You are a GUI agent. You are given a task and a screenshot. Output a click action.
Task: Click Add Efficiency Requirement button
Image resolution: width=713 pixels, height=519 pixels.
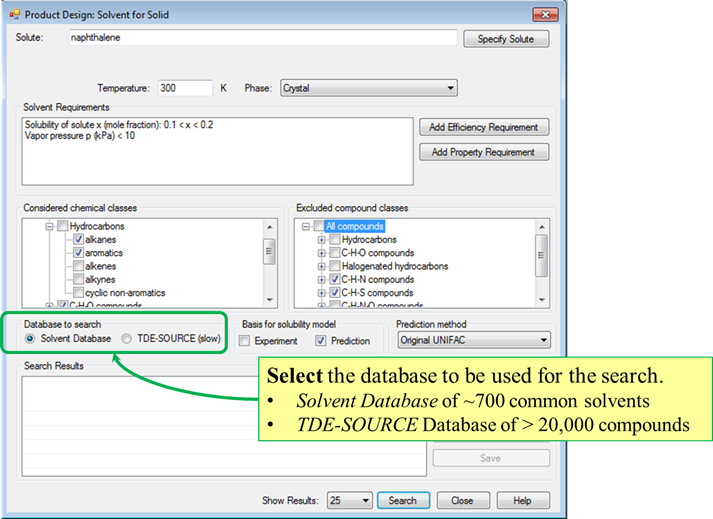[484, 127]
